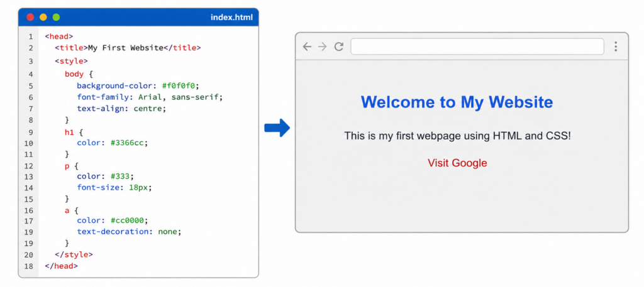Click the a { selector line
The width and height of the screenshot is (644, 287).
pos(71,210)
